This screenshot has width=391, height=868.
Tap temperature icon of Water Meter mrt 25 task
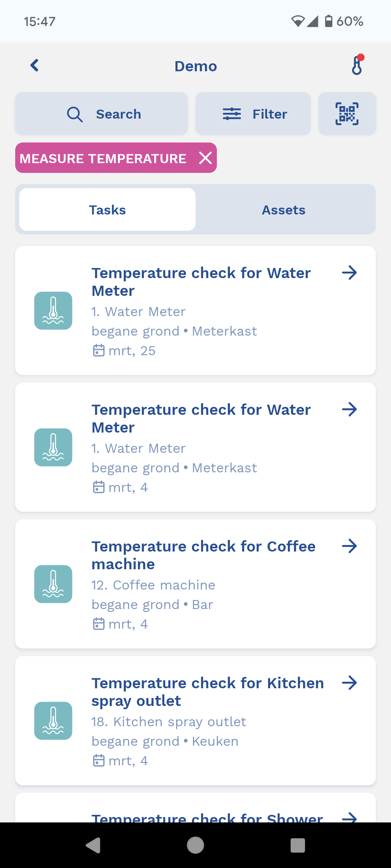[x=53, y=311]
